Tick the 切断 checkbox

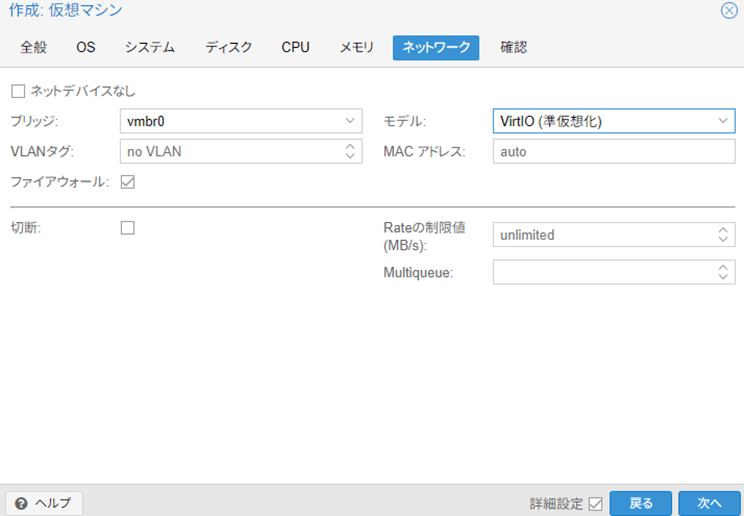tap(128, 228)
